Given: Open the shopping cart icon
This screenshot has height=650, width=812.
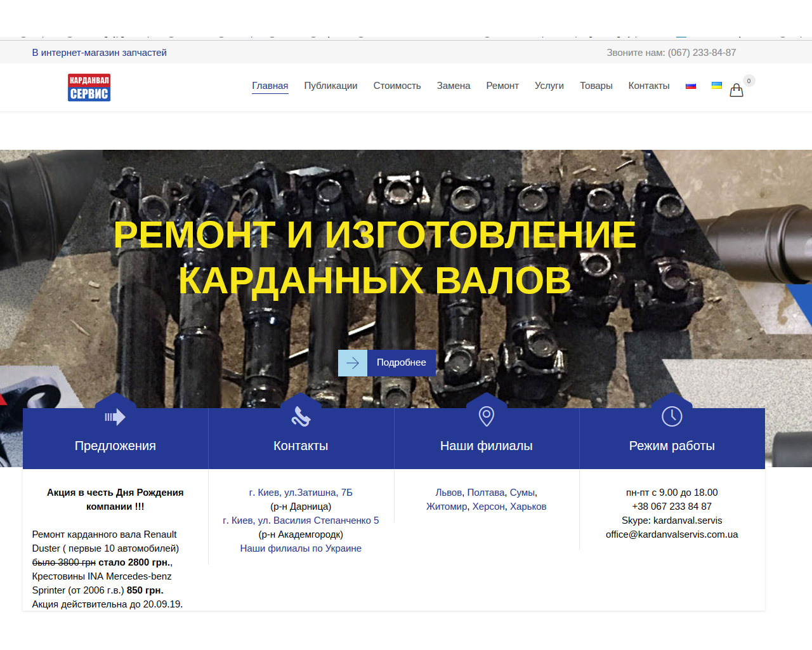Looking at the screenshot, I should 737,91.
